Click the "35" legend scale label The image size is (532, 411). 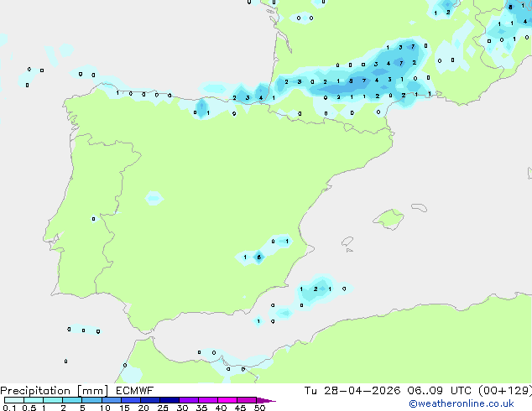pyautogui.click(x=201, y=408)
